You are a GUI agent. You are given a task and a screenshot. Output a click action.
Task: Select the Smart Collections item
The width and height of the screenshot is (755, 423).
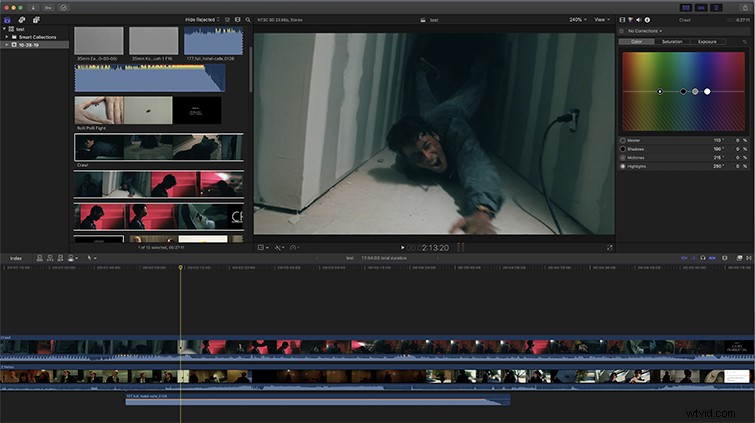37,37
